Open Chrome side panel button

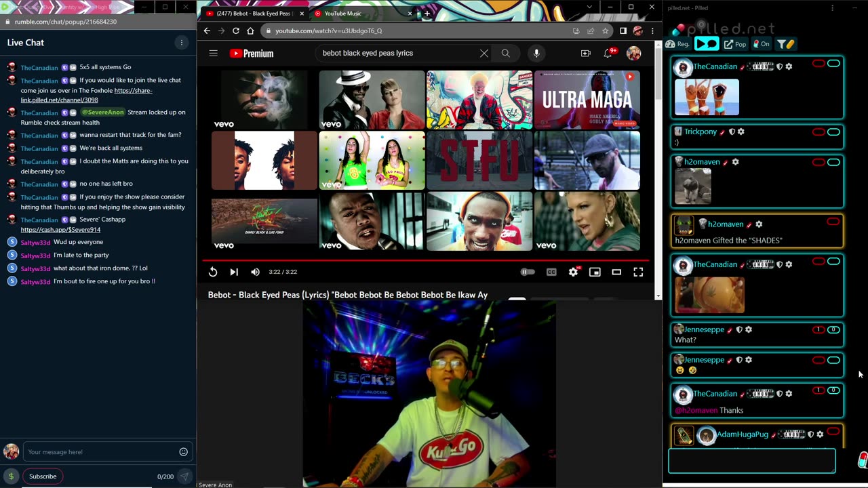pos(623,30)
